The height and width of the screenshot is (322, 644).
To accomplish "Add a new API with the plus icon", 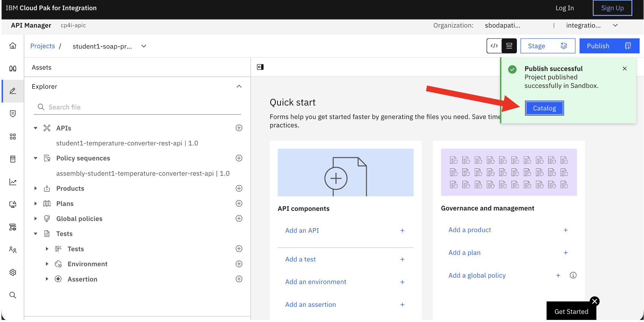I will [239, 128].
